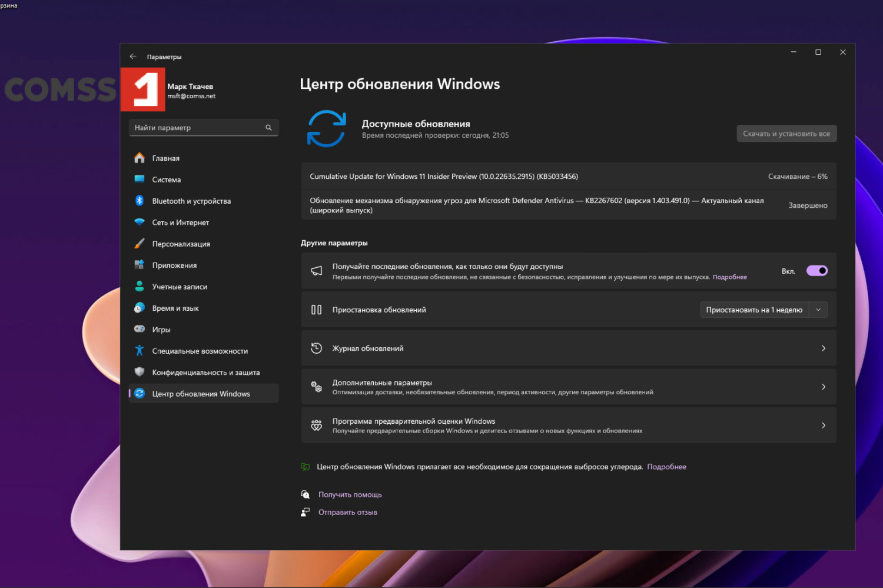This screenshot has height=588, width=883.
Task: Click the Завершено status text
Action: point(808,205)
